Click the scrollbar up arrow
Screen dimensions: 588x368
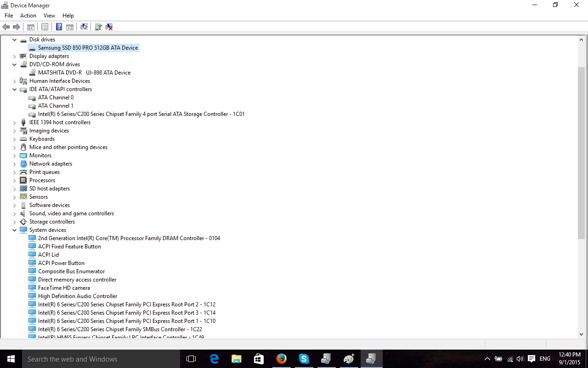[x=581, y=40]
